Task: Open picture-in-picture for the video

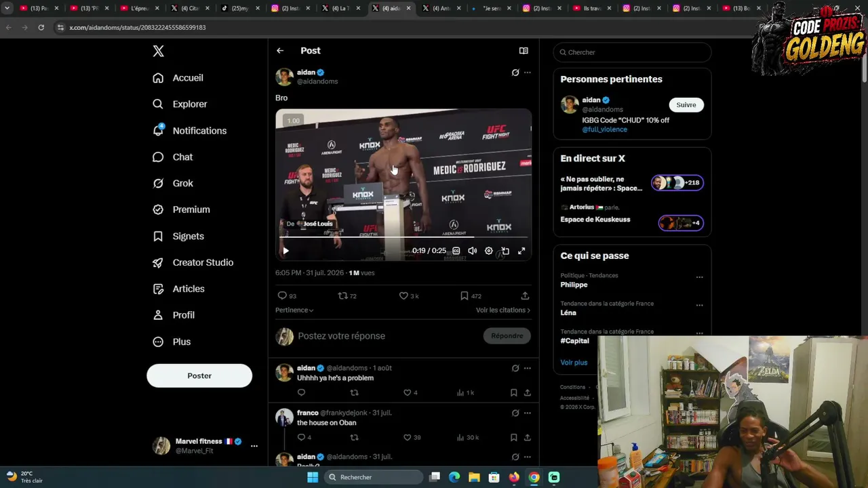Action: (505, 251)
